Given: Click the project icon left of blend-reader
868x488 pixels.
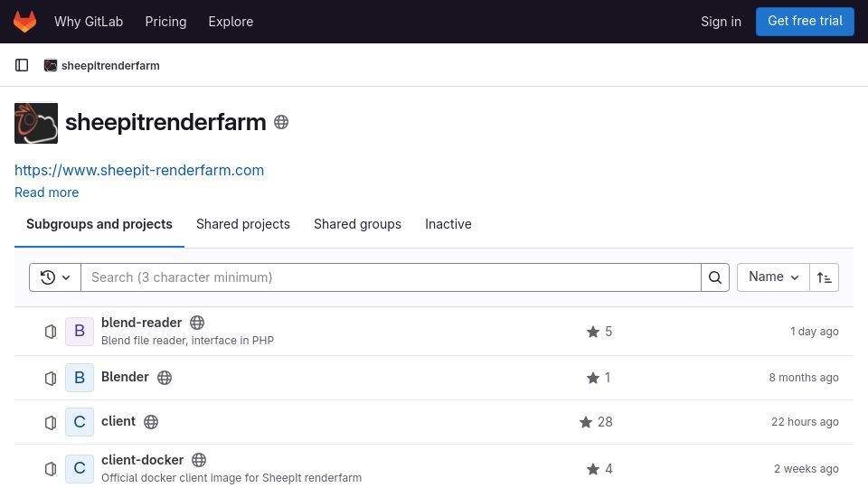Looking at the screenshot, I should (x=51, y=332).
